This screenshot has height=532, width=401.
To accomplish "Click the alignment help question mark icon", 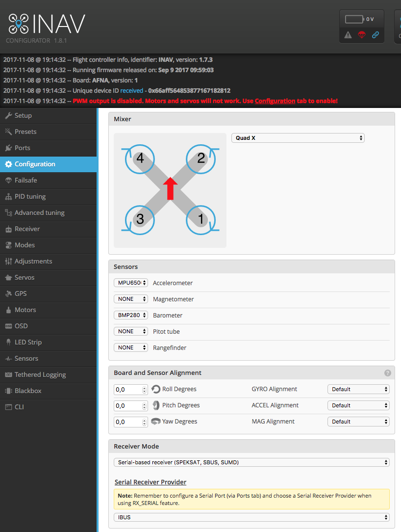I will (x=388, y=373).
